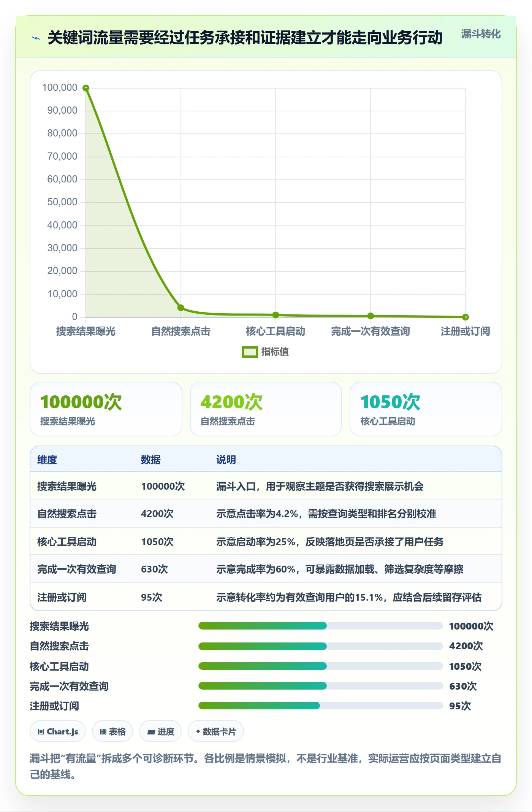The width and height of the screenshot is (532, 812).
Task: Click the 630次 cell in the table
Action: coord(154,569)
